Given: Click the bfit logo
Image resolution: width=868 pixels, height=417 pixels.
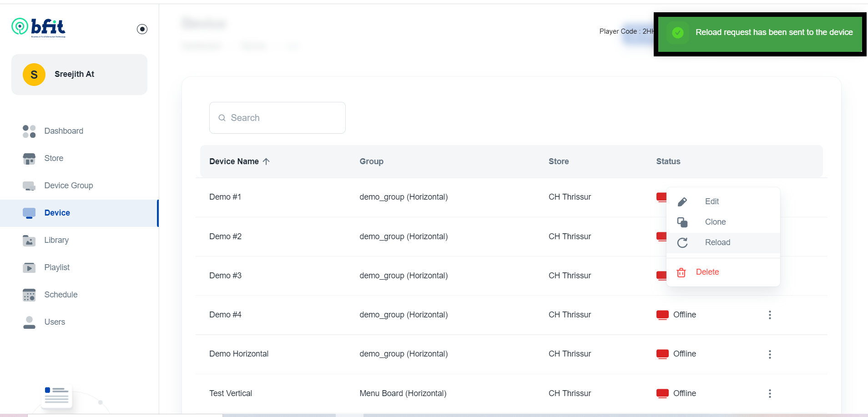Looking at the screenshot, I should click(39, 28).
